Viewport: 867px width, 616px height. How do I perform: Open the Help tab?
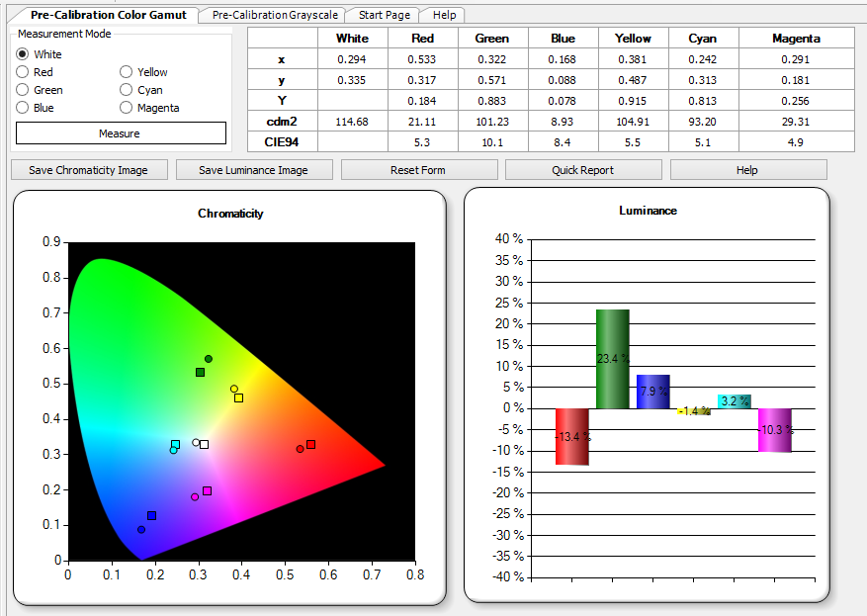444,15
